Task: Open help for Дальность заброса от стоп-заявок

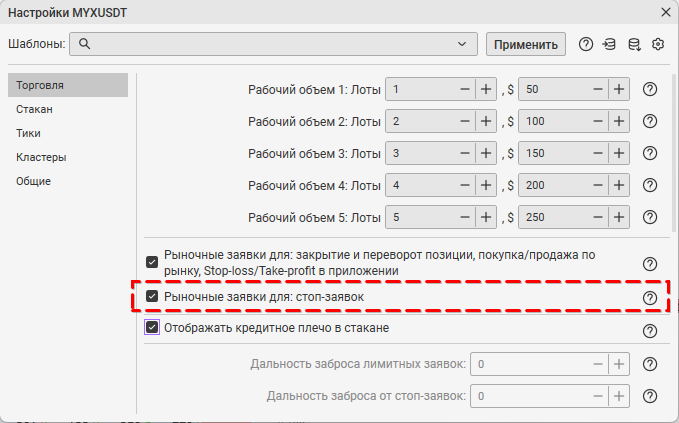Action: pos(650,397)
